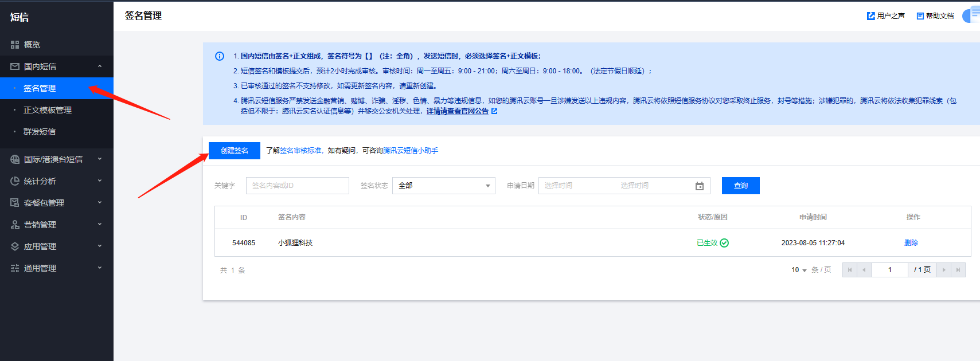This screenshot has width=980, height=361.
Task: Click the end 选择时间 date field
Action: [635, 186]
